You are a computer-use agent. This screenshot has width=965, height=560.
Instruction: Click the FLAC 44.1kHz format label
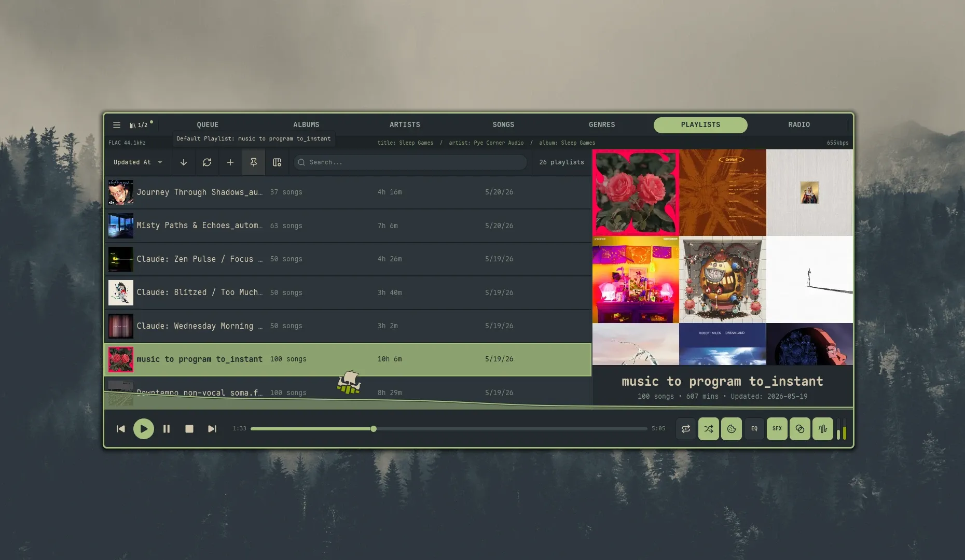click(x=127, y=143)
